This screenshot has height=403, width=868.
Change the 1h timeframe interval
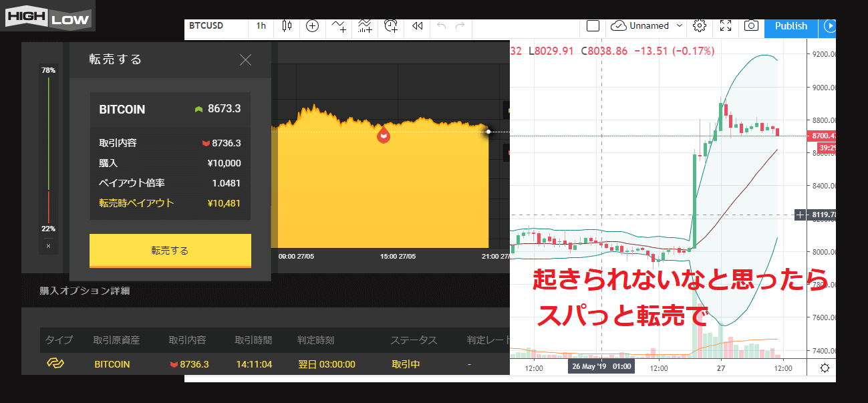tap(261, 26)
